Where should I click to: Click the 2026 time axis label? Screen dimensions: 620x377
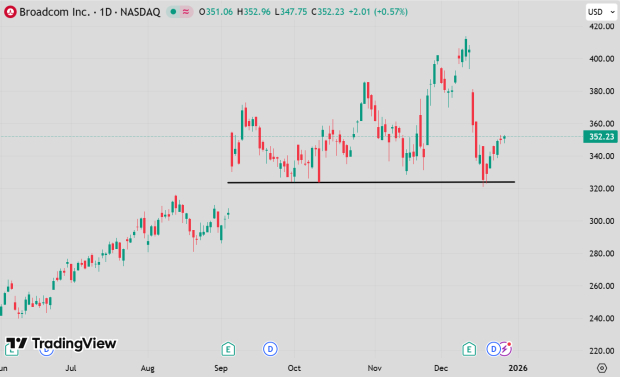click(x=518, y=368)
